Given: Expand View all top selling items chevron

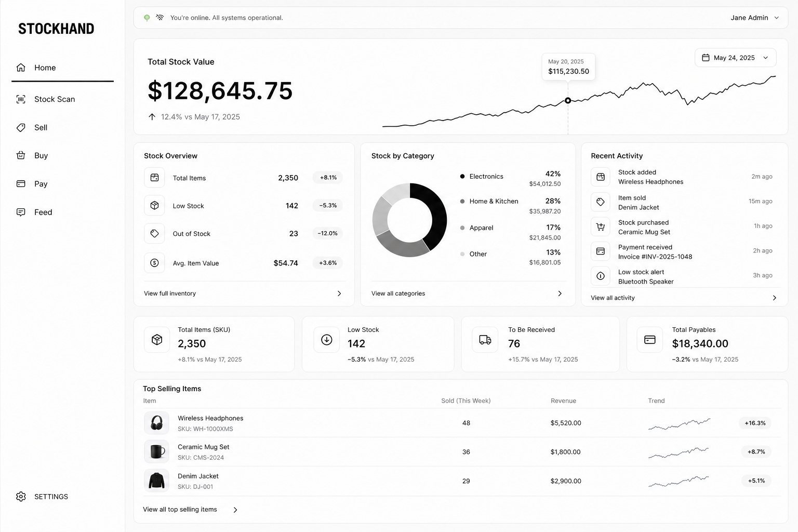Looking at the screenshot, I should (235, 510).
